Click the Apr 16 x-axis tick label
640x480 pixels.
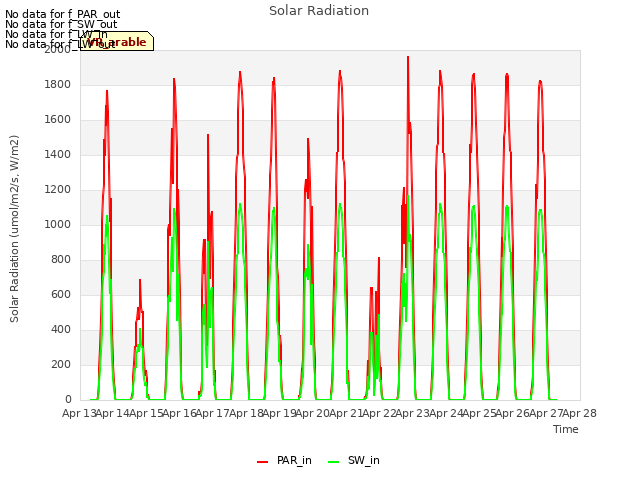[x=180, y=413]
